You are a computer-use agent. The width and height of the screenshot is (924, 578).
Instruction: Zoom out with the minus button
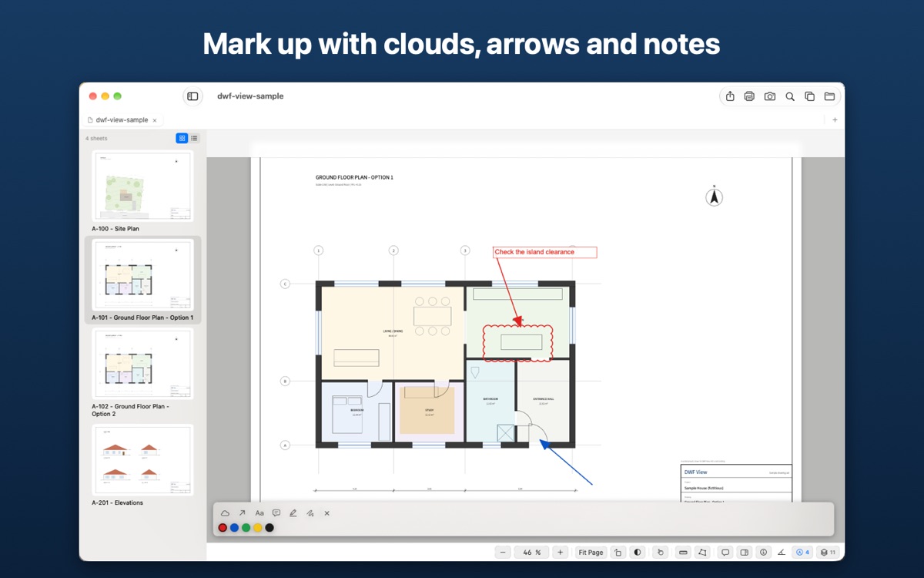tap(503, 553)
